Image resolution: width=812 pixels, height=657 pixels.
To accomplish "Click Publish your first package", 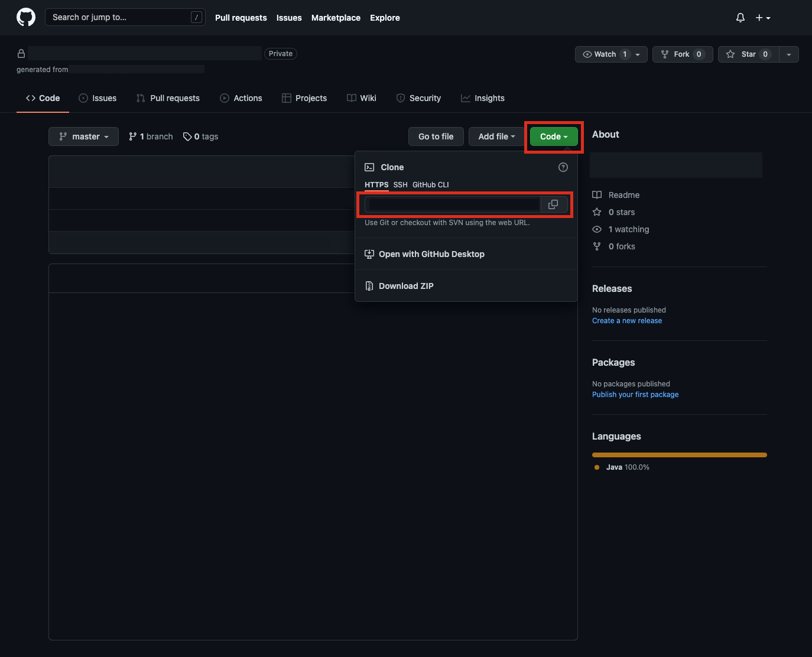I will (635, 395).
